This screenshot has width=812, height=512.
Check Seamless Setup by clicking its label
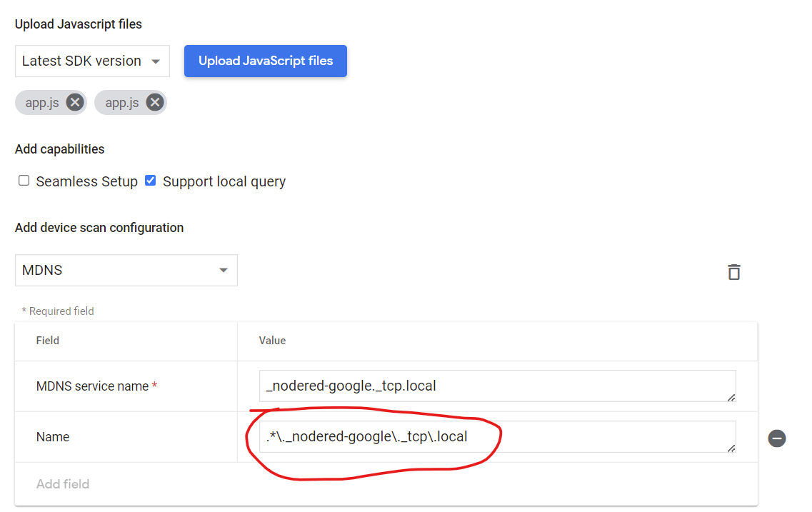click(86, 181)
